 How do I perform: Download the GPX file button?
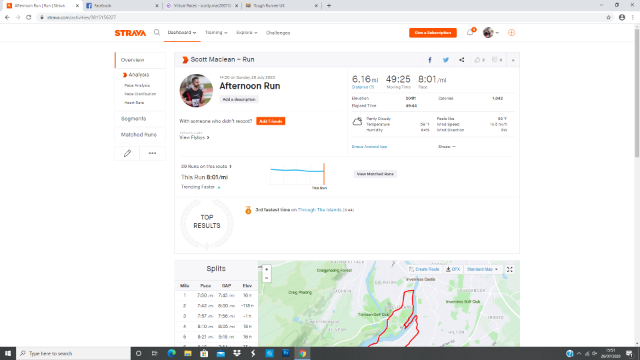[453, 269]
